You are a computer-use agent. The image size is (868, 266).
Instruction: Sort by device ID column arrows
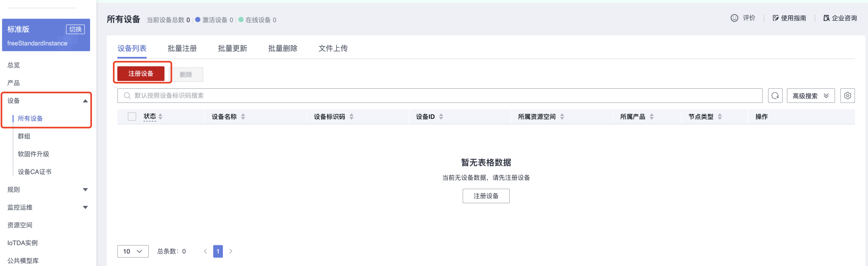[x=441, y=117]
